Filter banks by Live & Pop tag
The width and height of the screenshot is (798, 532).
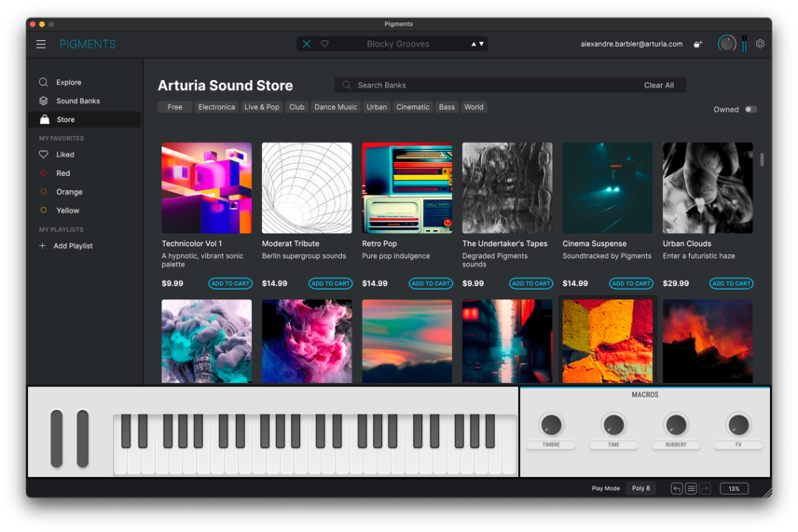pyautogui.click(x=262, y=107)
